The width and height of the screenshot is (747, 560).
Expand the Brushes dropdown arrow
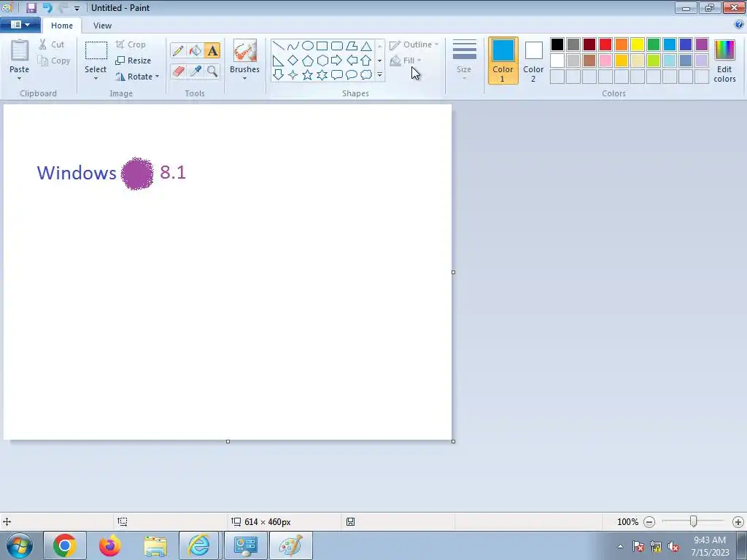tap(245, 79)
